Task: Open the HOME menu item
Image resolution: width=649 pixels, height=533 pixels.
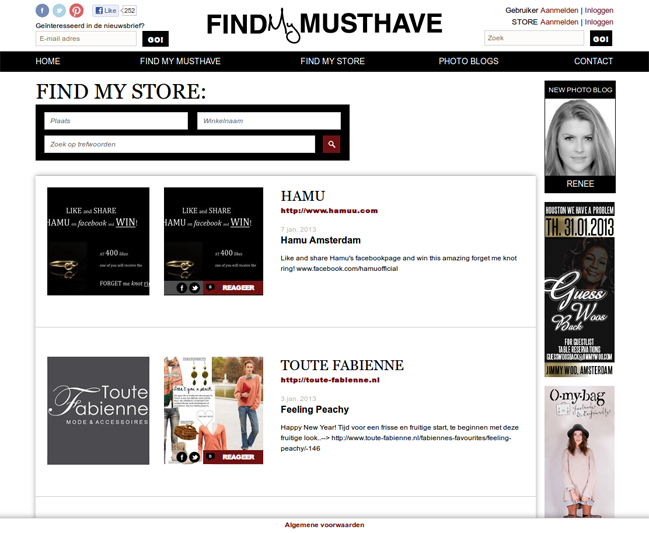Action: click(48, 61)
